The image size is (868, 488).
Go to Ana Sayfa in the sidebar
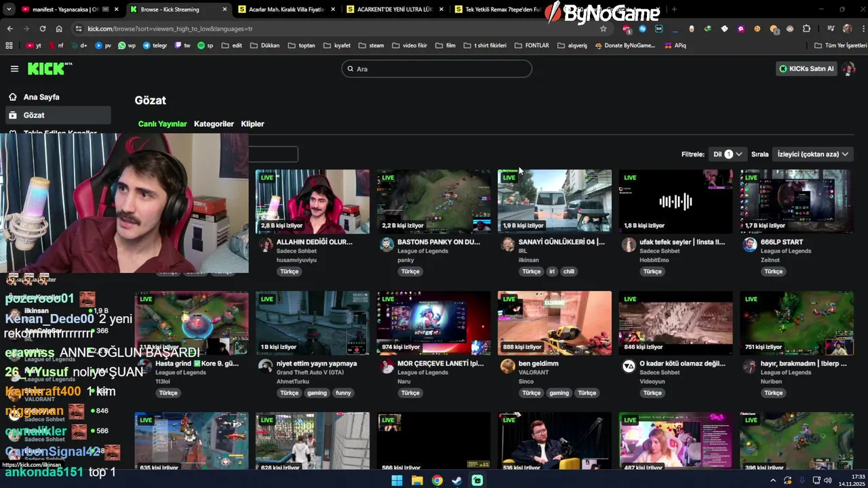[x=58, y=97]
